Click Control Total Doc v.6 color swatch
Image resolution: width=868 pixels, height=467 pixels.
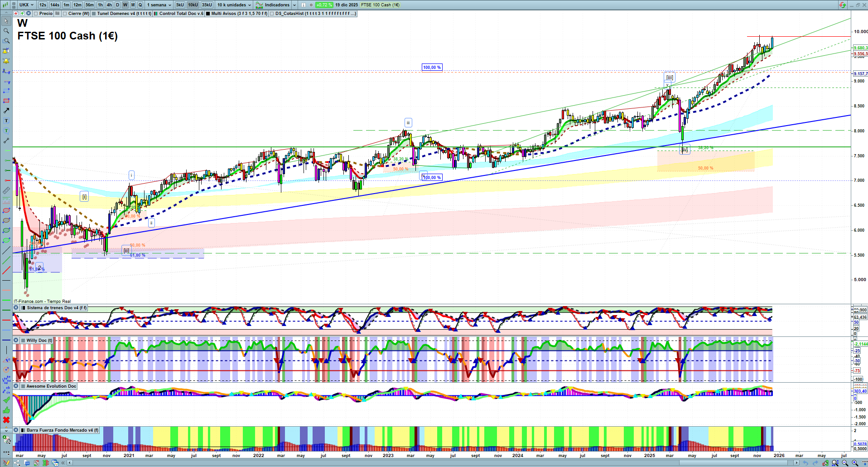(156, 14)
